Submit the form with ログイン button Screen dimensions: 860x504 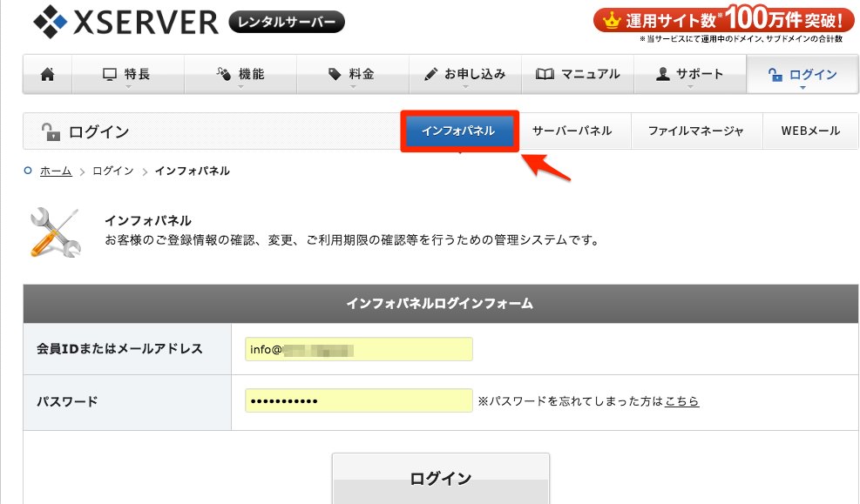441,478
